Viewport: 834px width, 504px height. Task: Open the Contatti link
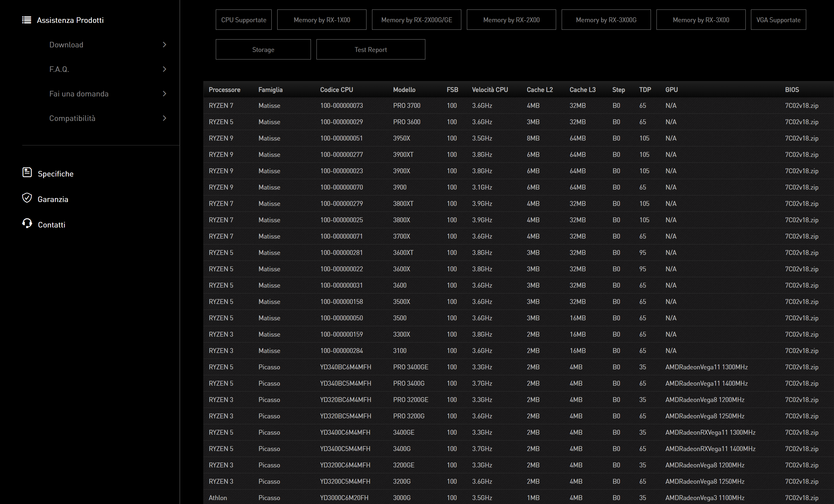pos(51,225)
